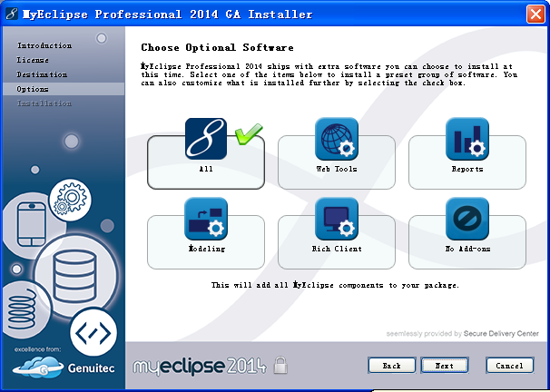Image resolution: width=550 pixels, height=392 pixels.
Task: Select the Installation step in sidebar
Action: 44,103
